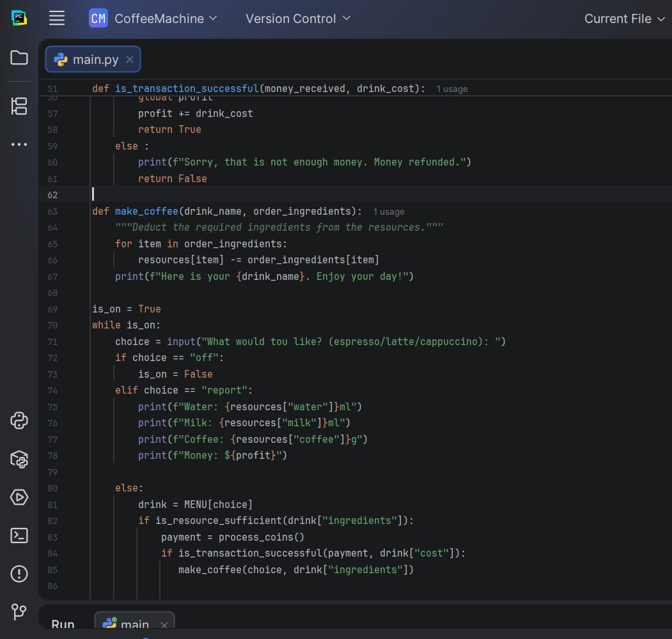This screenshot has height=639, width=672.
Task: Open the Project tool window folder icon
Action: [19, 58]
